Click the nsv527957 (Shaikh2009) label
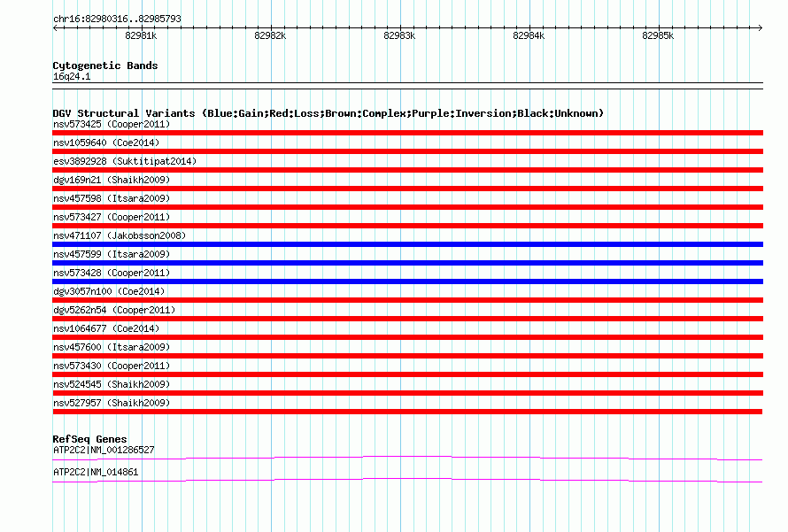The width and height of the screenshot is (788, 532). point(112,403)
